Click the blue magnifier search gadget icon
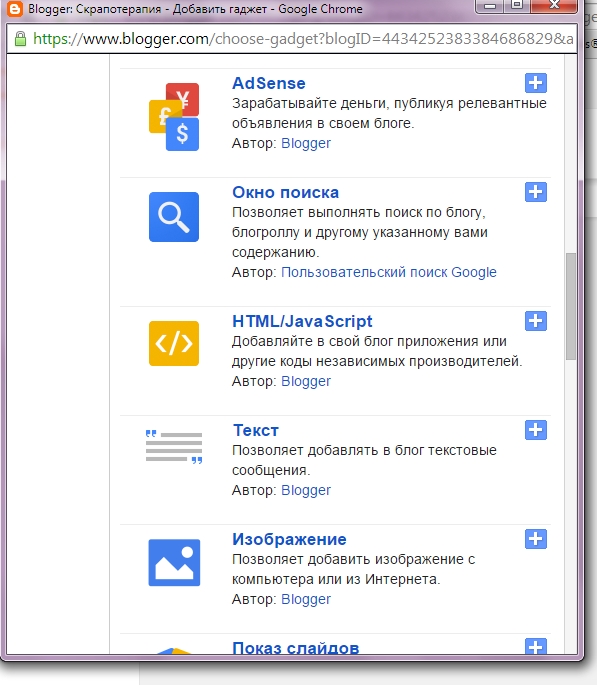597x685 pixels. 174,217
